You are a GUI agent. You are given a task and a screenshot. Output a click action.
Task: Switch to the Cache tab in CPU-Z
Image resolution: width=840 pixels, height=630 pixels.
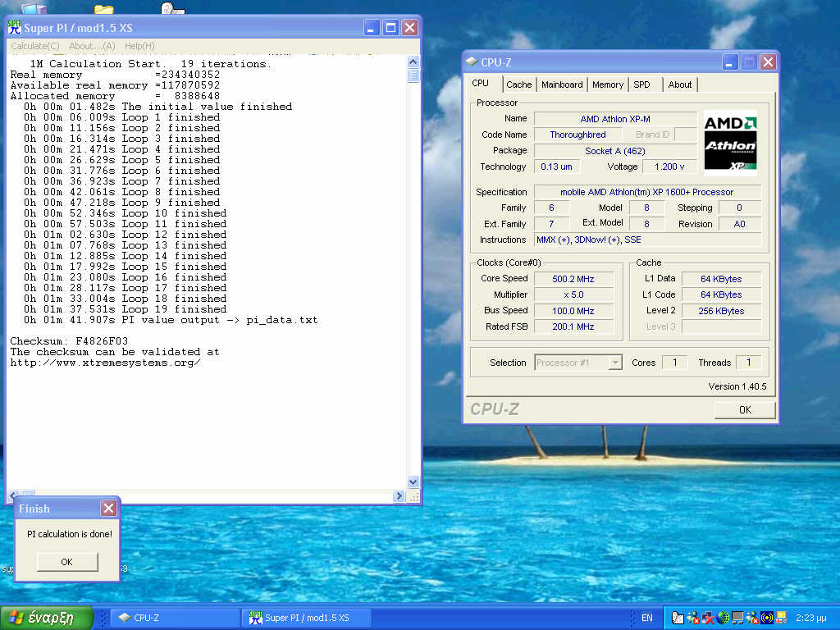518,84
